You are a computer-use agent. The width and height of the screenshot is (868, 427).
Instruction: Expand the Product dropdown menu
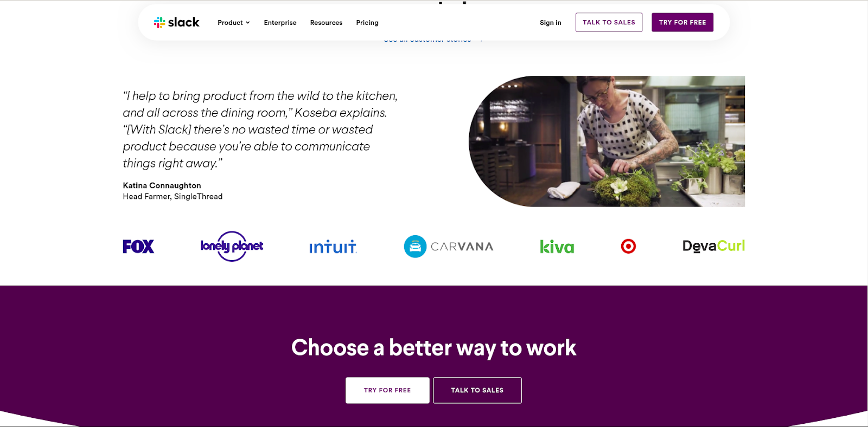coord(234,23)
